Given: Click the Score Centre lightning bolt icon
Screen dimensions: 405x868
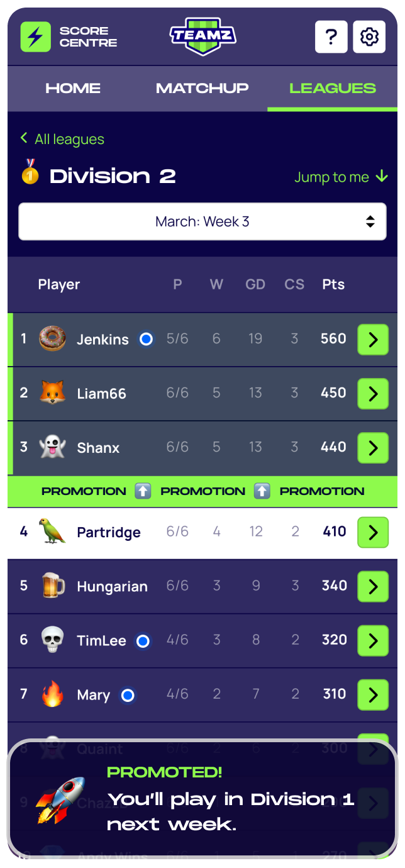Looking at the screenshot, I should tap(35, 37).
